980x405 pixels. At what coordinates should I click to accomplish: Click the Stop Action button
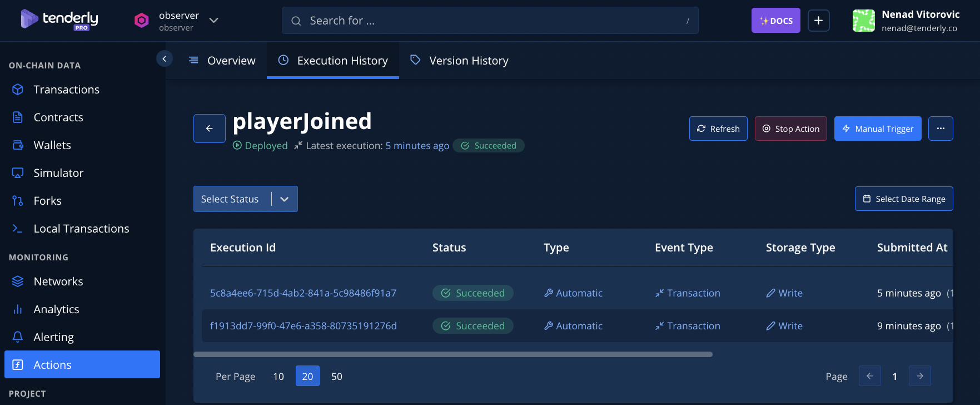pos(790,129)
